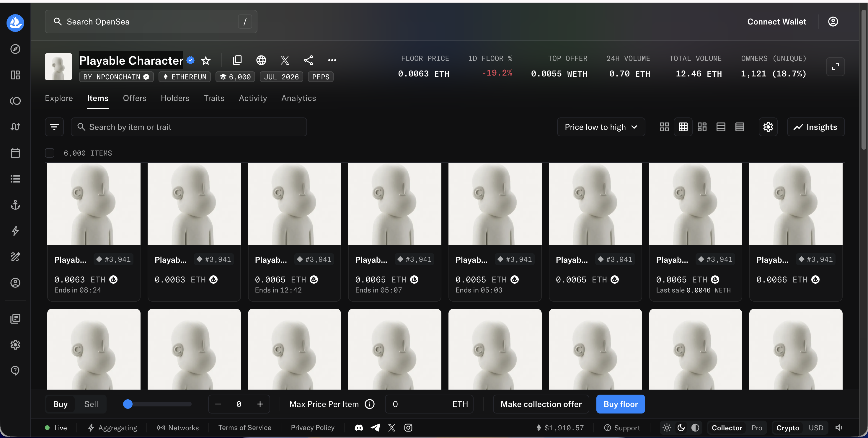Add Playable Character to watchlist star
The height and width of the screenshot is (438, 868).
tap(205, 61)
